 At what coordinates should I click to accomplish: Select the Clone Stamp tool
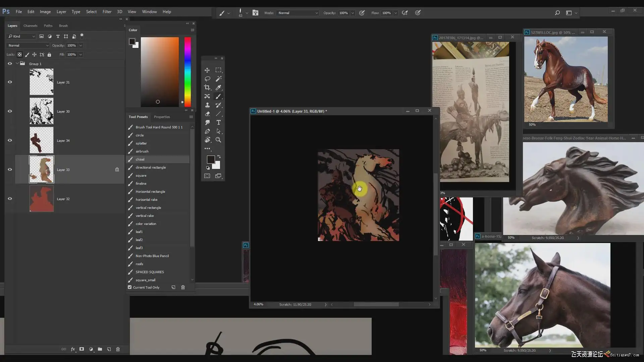click(x=207, y=105)
